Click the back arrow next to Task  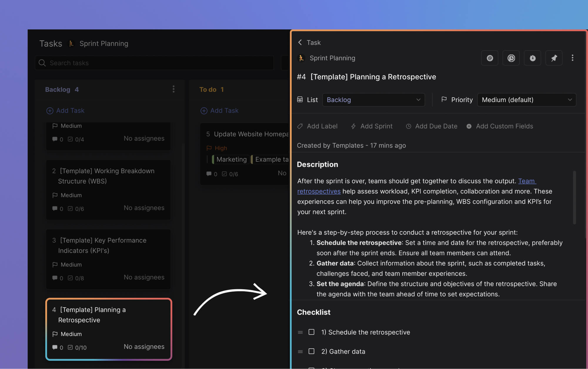pos(300,42)
